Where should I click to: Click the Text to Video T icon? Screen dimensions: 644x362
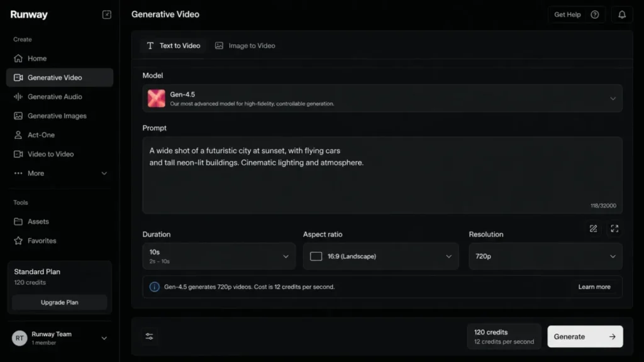pyautogui.click(x=150, y=45)
